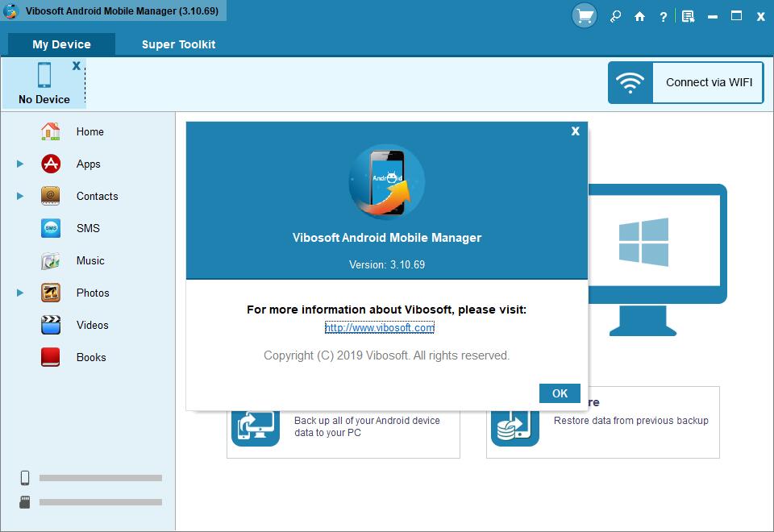Maximize the Vibosoft window
Viewport: 774px width, 532px height.
[x=736, y=16]
